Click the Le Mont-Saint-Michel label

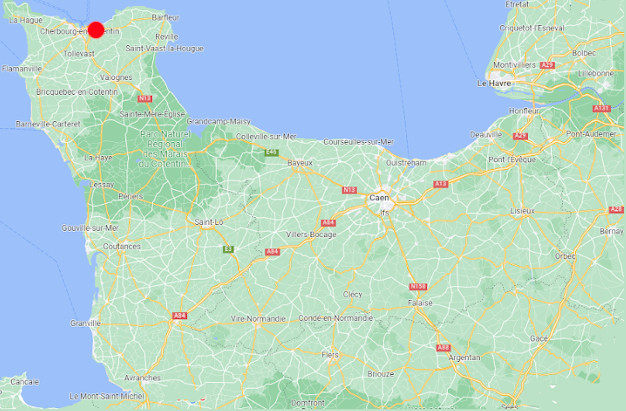107,396
